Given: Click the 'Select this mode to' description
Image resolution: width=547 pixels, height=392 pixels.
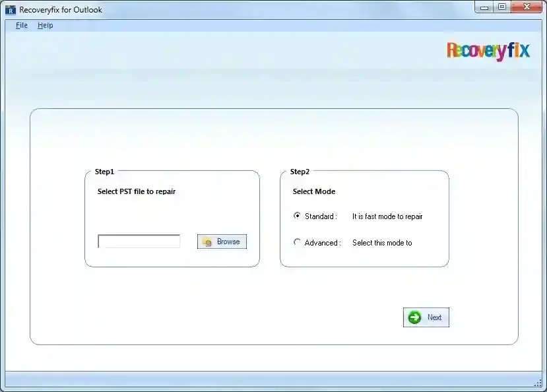Looking at the screenshot, I should [x=382, y=243].
